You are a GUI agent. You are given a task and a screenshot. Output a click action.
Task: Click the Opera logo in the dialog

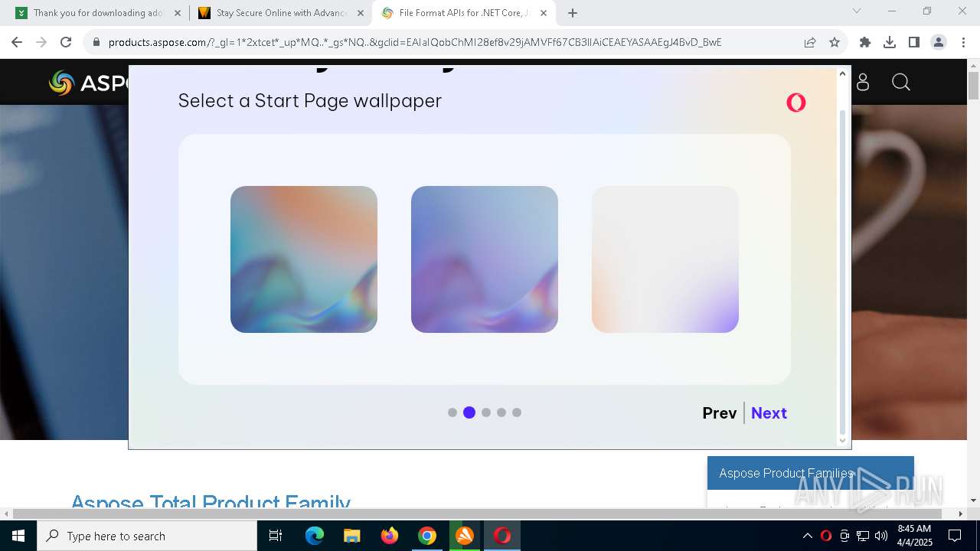(796, 103)
